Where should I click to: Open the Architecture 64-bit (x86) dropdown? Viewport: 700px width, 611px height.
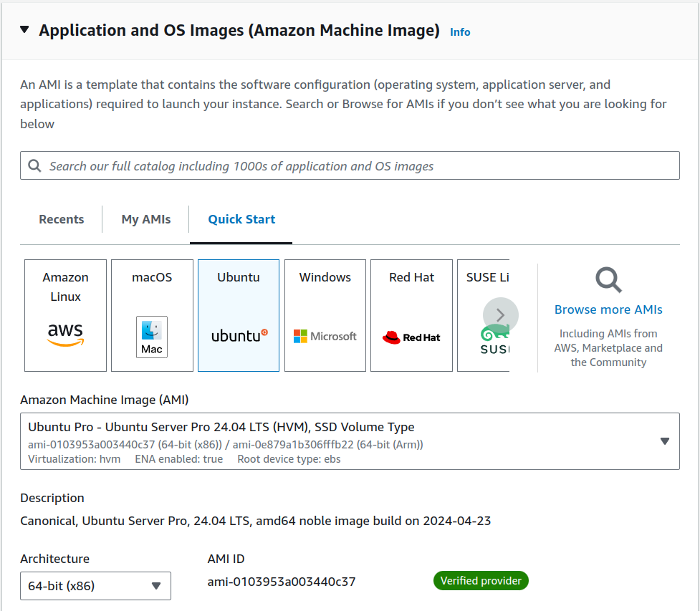pos(95,586)
